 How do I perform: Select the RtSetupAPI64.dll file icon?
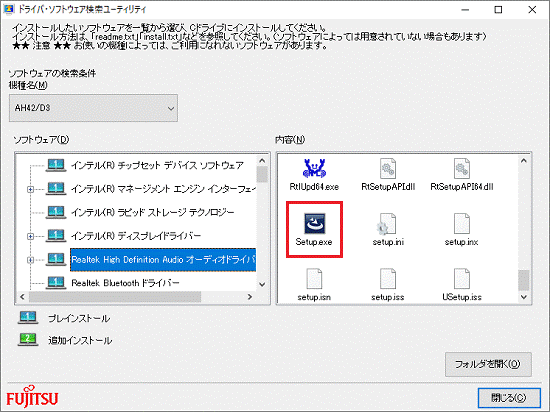[462, 168]
